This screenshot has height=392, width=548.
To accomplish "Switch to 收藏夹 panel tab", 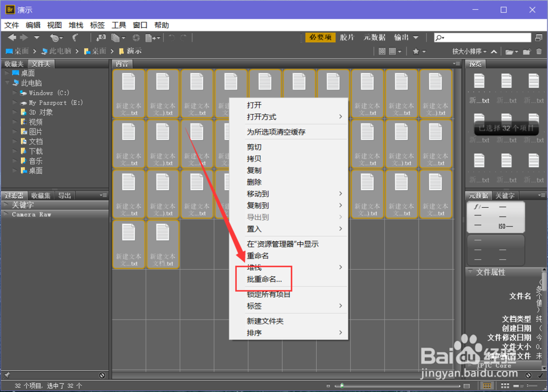I will tap(14, 64).
